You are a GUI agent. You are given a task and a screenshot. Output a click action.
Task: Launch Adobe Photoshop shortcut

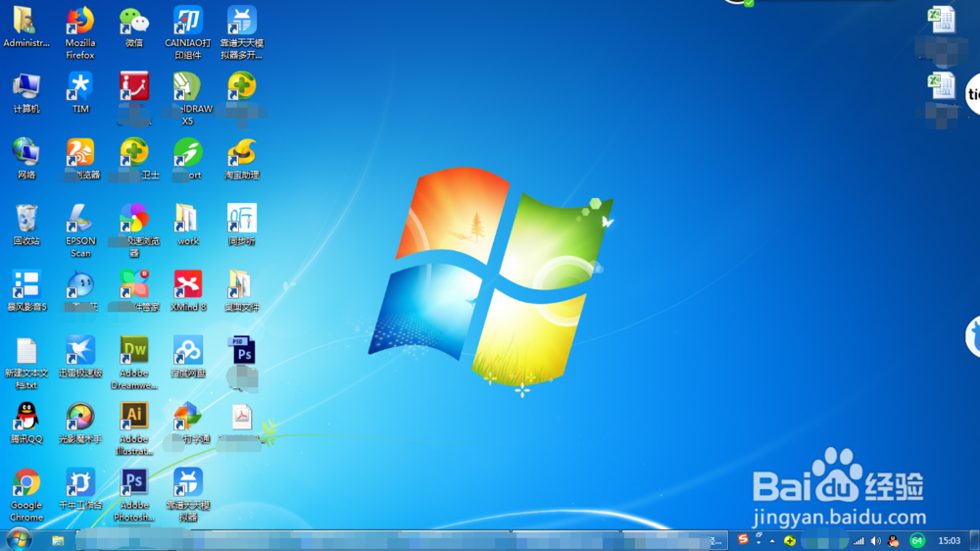point(133,495)
